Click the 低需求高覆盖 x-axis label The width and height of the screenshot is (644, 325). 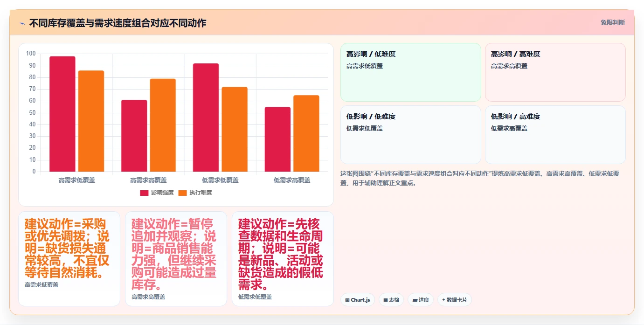click(292, 180)
